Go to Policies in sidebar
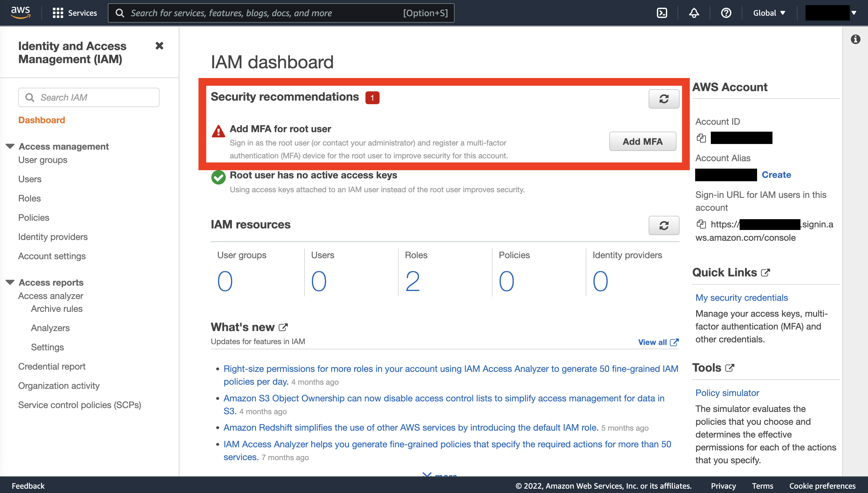The image size is (868, 493). (x=34, y=218)
